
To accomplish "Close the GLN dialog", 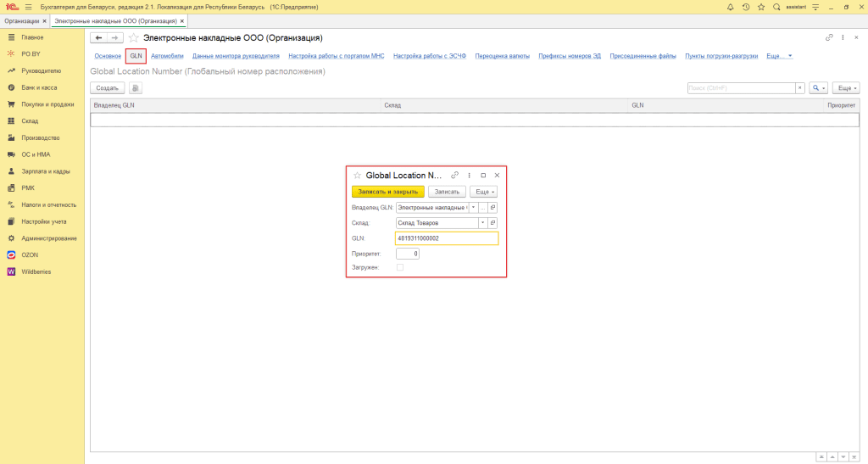I will click(x=497, y=175).
